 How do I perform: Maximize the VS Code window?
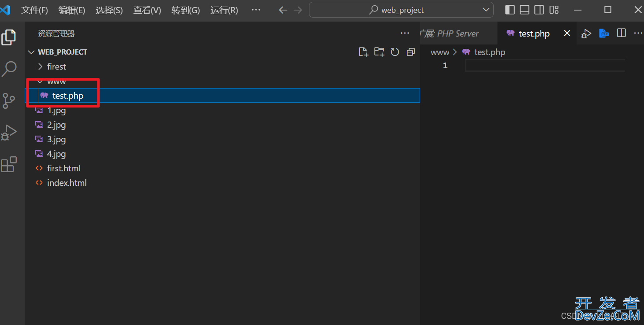point(608,10)
